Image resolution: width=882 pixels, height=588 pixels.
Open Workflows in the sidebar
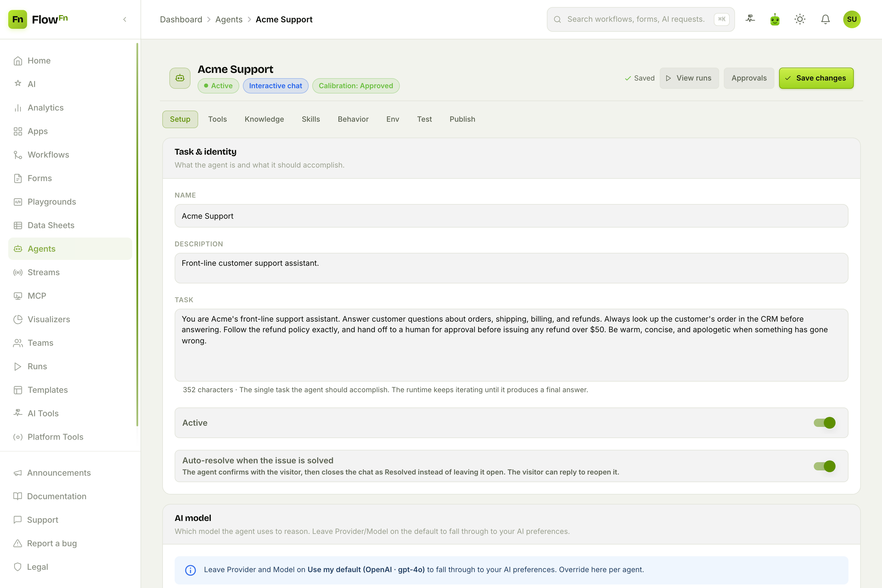(70, 155)
